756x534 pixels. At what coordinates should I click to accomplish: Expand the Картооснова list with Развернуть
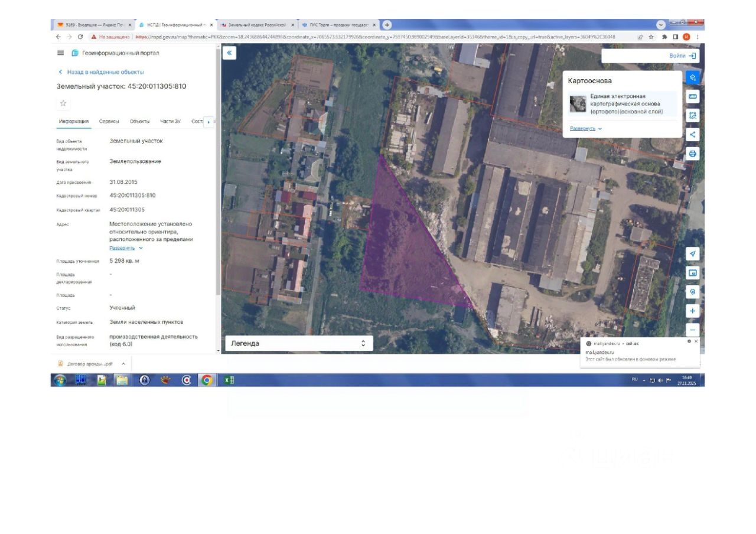(x=586, y=128)
